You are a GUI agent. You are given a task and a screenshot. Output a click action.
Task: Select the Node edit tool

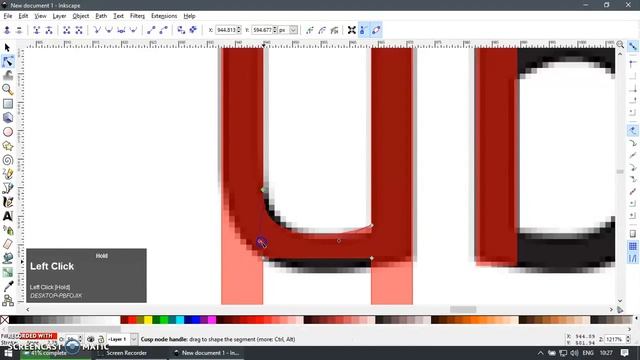coord(7,62)
